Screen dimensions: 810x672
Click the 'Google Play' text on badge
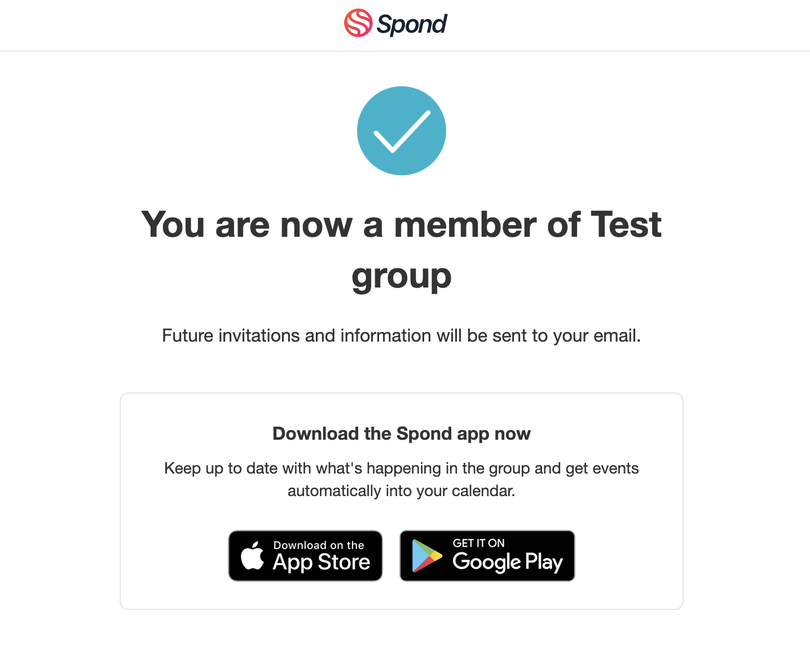click(x=508, y=562)
